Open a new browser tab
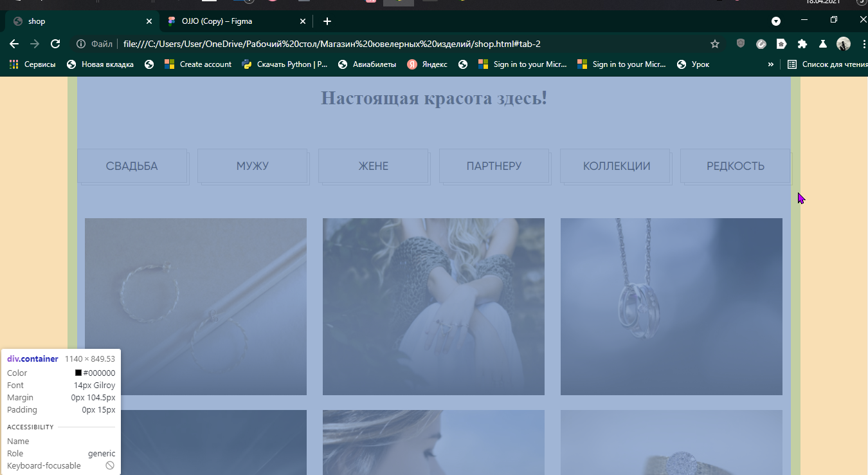This screenshot has height=475, width=868. tap(327, 21)
